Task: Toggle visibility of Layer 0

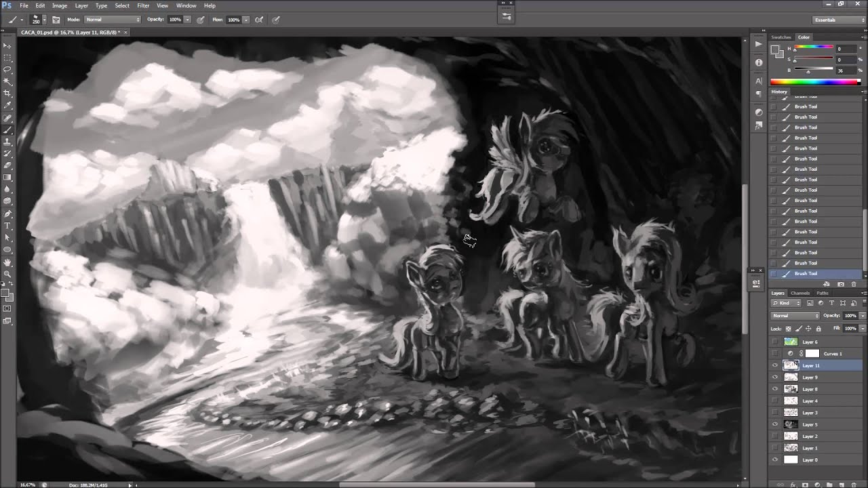Action: (775, 460)
